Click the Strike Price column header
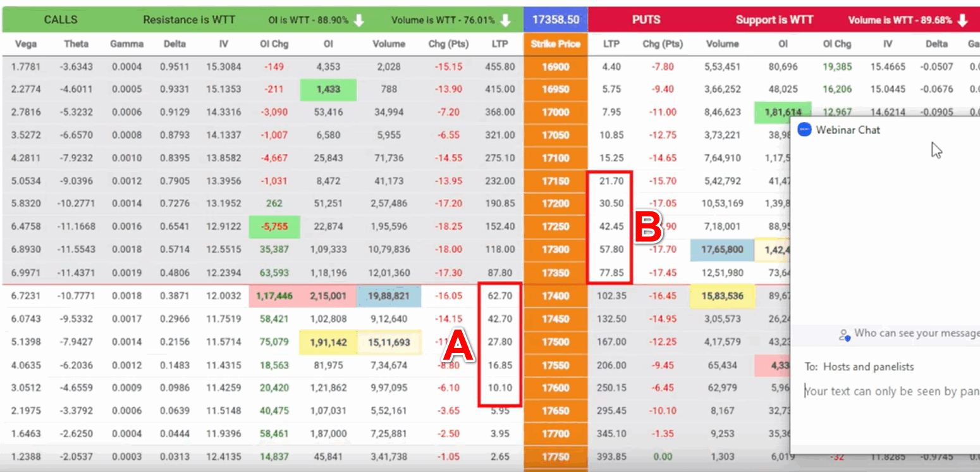 (555, 44)
